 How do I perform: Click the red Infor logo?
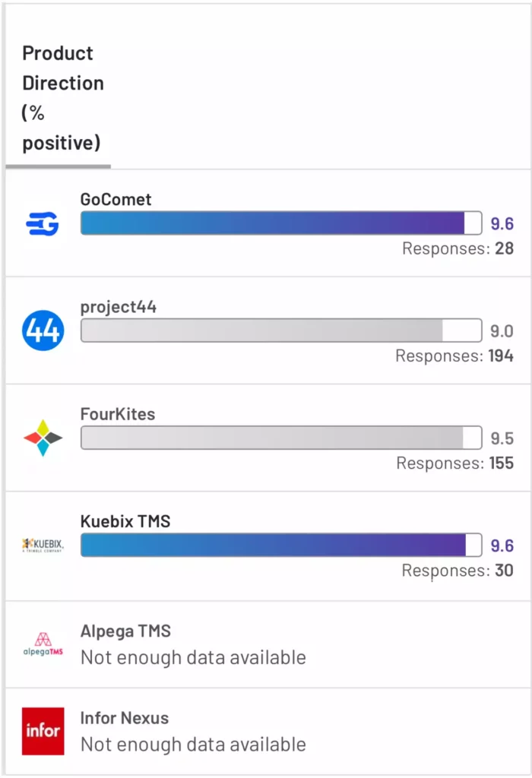point(43,731)
